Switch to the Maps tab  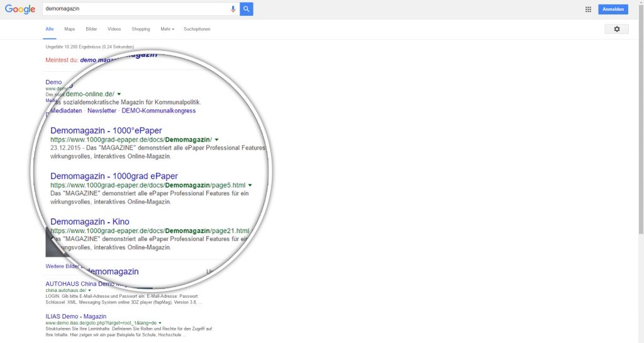click(x=69, y=29)
